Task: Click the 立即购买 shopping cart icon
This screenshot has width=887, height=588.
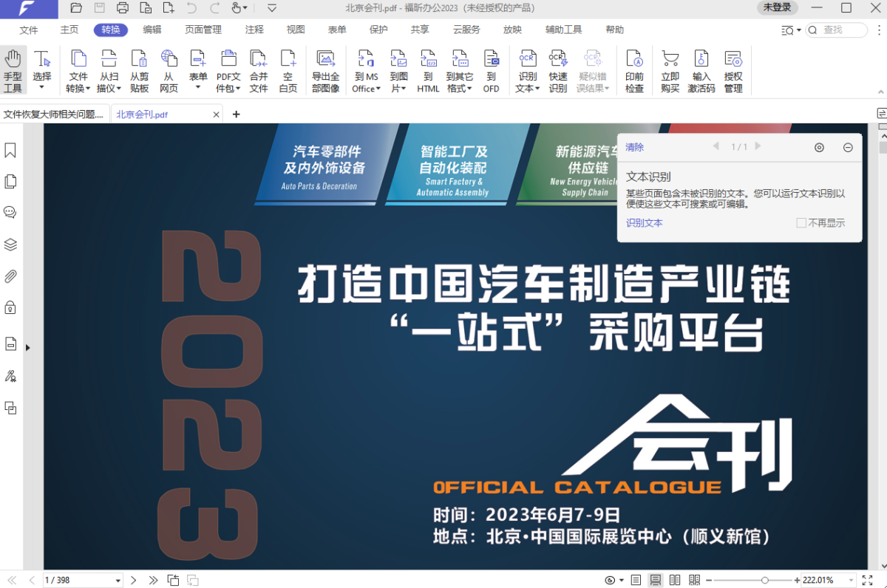Action: click(x=670, y=69)
